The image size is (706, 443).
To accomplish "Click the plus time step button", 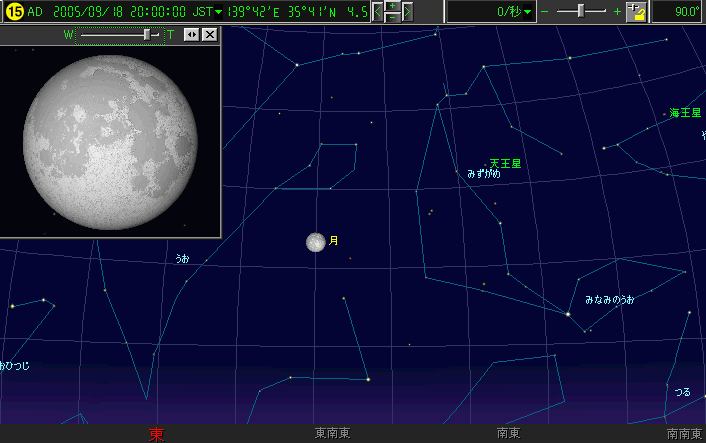I will tap(392, 6).
